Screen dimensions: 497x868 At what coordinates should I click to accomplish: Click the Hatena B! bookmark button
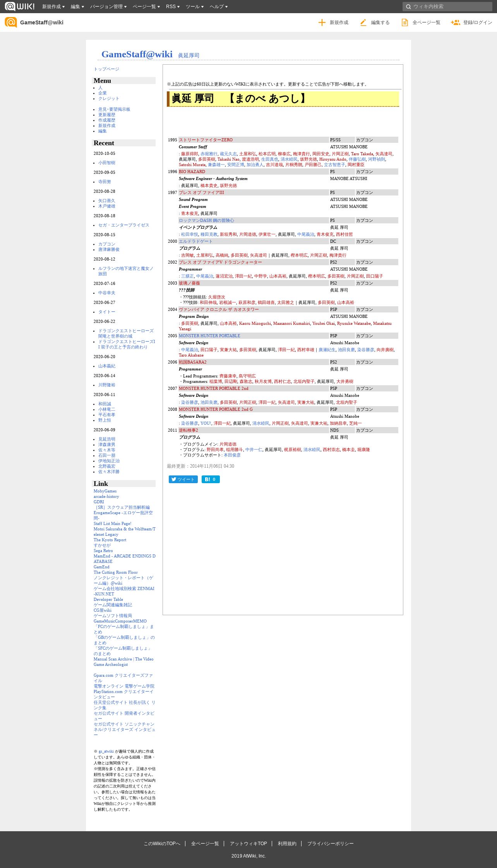pos(211,479)
